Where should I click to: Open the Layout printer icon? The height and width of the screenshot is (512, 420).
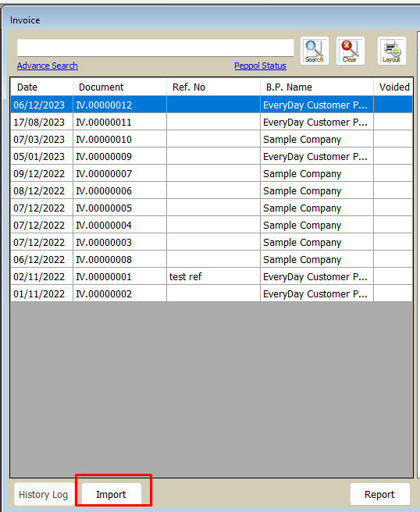(x=392, y=51)
